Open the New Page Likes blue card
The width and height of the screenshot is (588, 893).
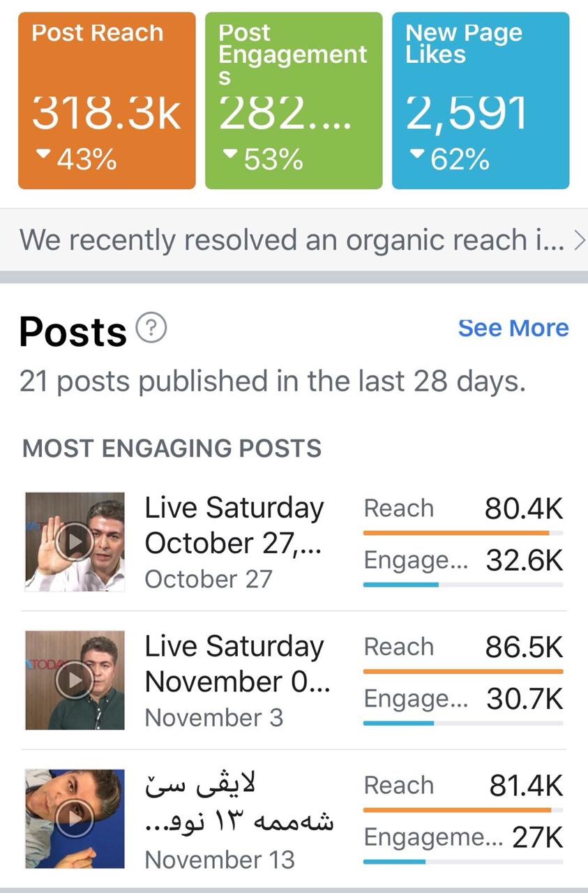(481, 100)
